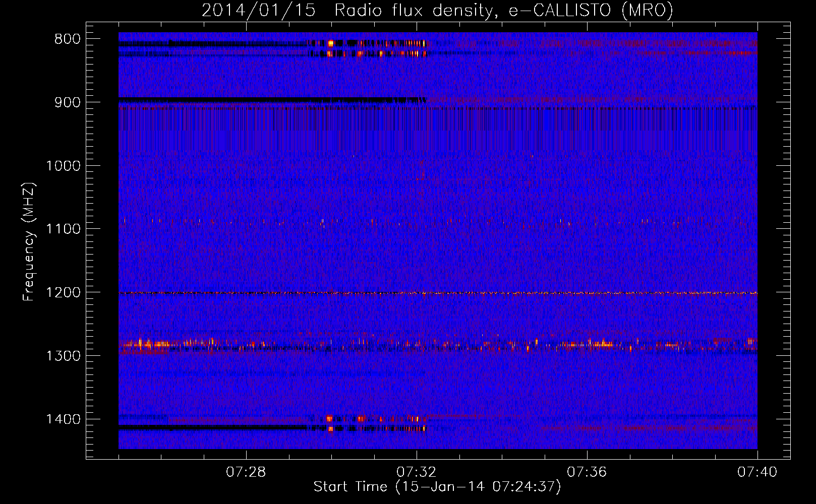Click the 'Start Time (15-Jan-14 07:24:37)' label
The image size is (816, 504).
coord(437,487)
